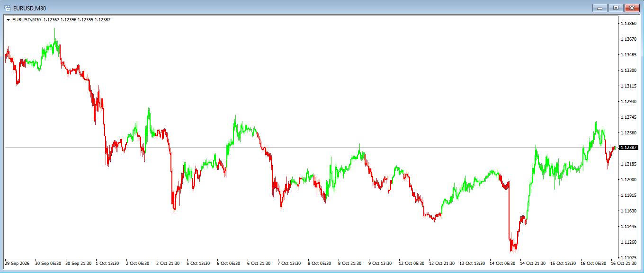The width and height of the screenshot is (644, 273).
Task: Click time axis label 8 Oct 21:30
Action: click(351, 263)
